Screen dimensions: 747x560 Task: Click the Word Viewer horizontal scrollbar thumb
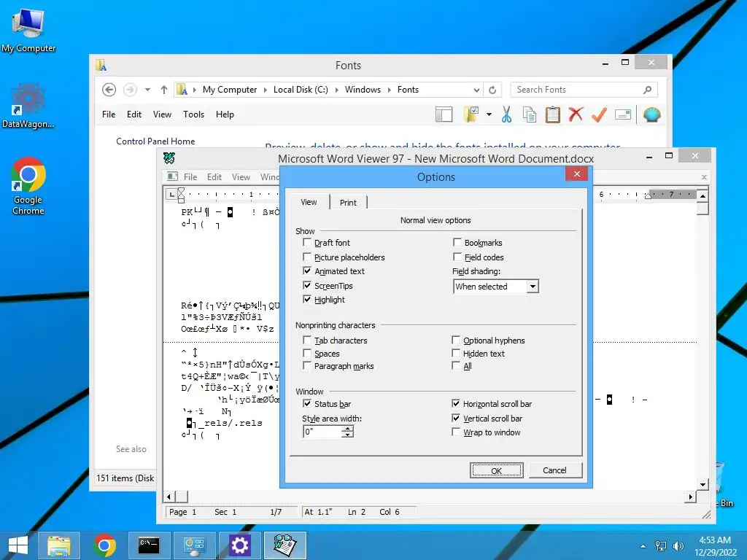pyautogui.click(x=182, y=497)
